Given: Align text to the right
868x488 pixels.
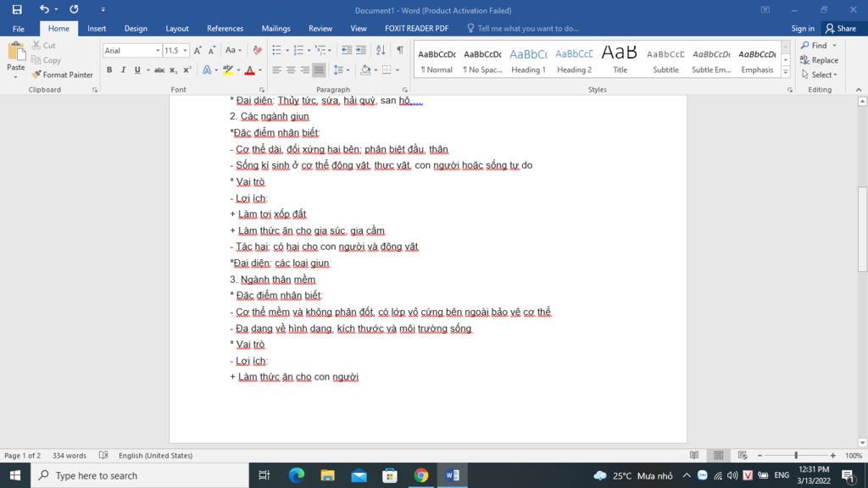Looking at the screenshot, I should [x=305, y=69].
